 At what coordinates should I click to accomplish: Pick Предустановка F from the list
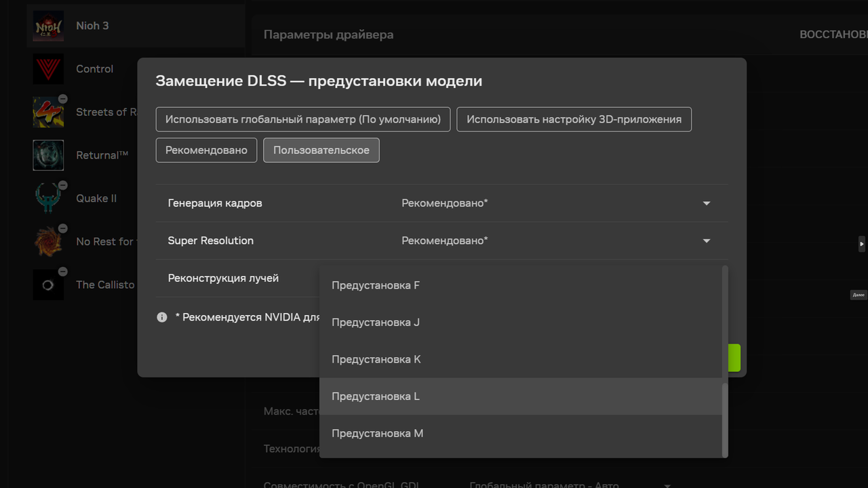tap(521, 285)
